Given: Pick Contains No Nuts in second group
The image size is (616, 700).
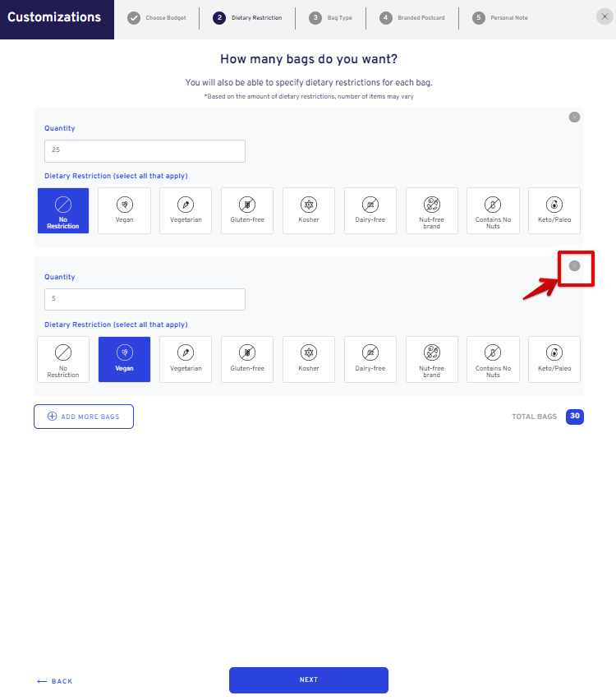Looking at the screenshot, I should (x=493, y=359).
